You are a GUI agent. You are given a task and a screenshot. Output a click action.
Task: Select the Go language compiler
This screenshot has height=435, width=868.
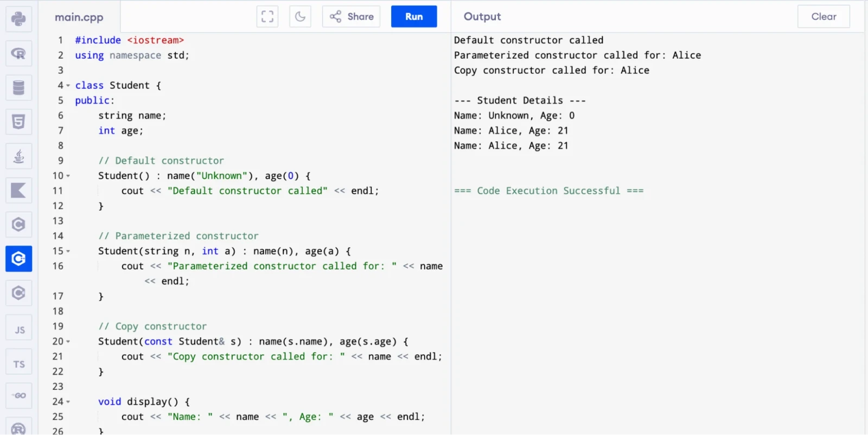tap(18, 396)
